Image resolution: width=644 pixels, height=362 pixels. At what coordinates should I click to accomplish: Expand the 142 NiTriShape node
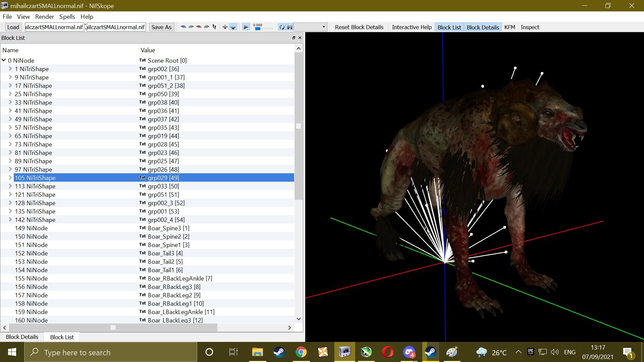pyautogui.click(x=10, y=220)
